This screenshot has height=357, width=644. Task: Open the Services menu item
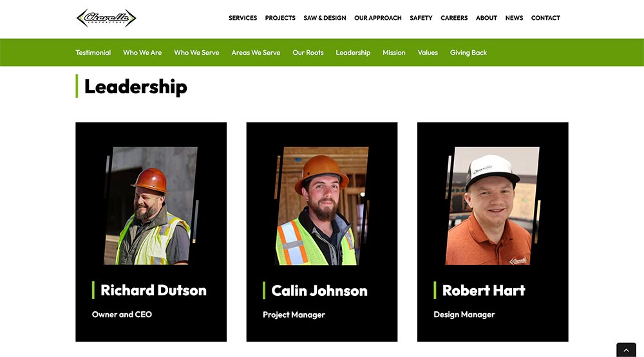click(243, 18)
